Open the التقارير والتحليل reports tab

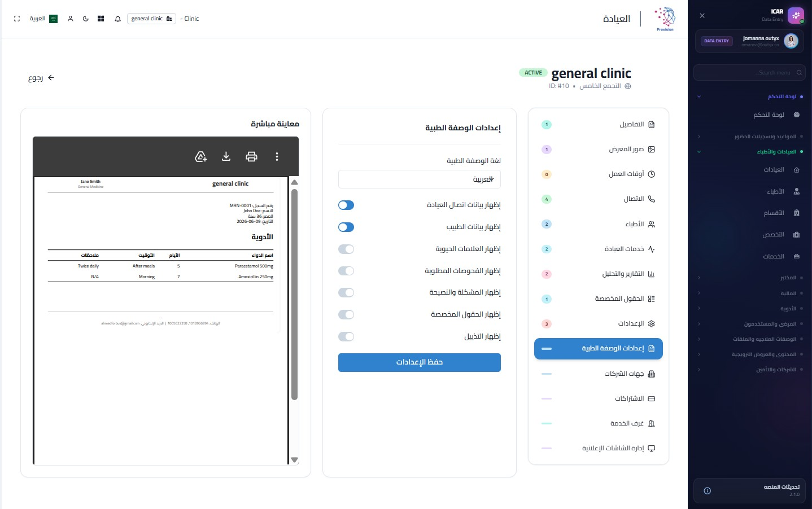(x=599, y=274)
